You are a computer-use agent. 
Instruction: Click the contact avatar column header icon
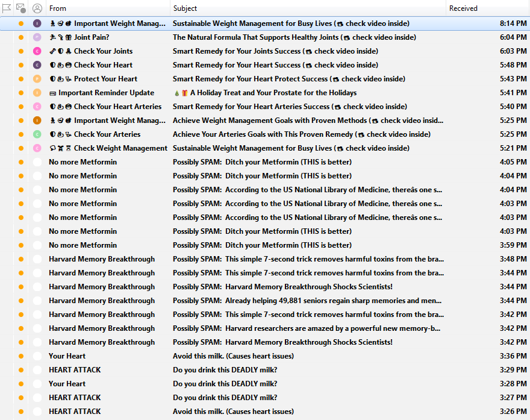point(37,8)
